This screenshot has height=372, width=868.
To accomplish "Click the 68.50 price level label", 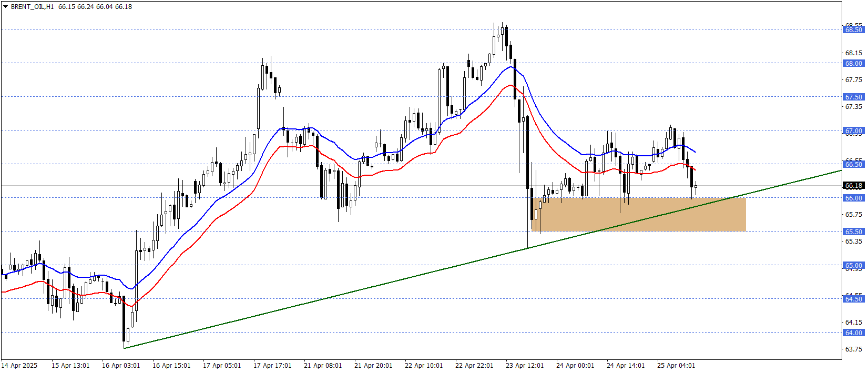I will click(853, 29).
